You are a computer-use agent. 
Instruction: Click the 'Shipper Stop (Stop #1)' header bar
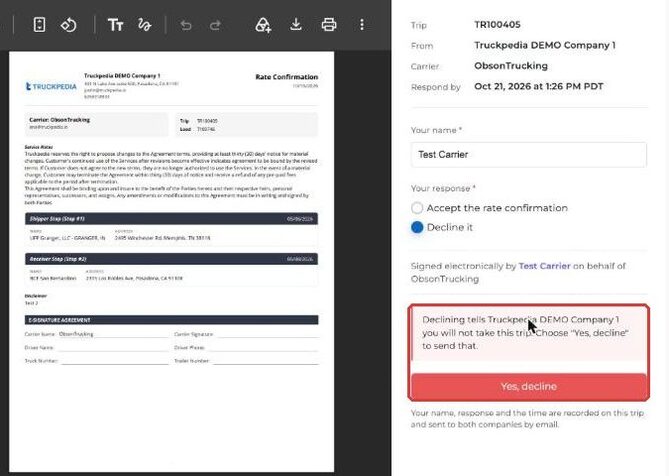pyautogui.click(x=172, y=219)
